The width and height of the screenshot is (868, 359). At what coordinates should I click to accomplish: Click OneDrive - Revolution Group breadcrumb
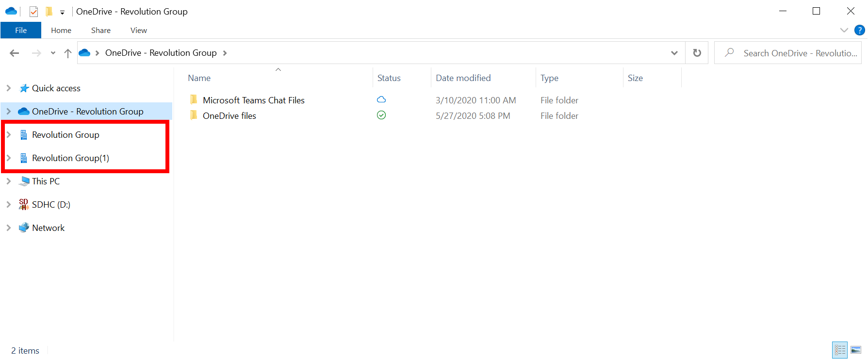[161, 52]
